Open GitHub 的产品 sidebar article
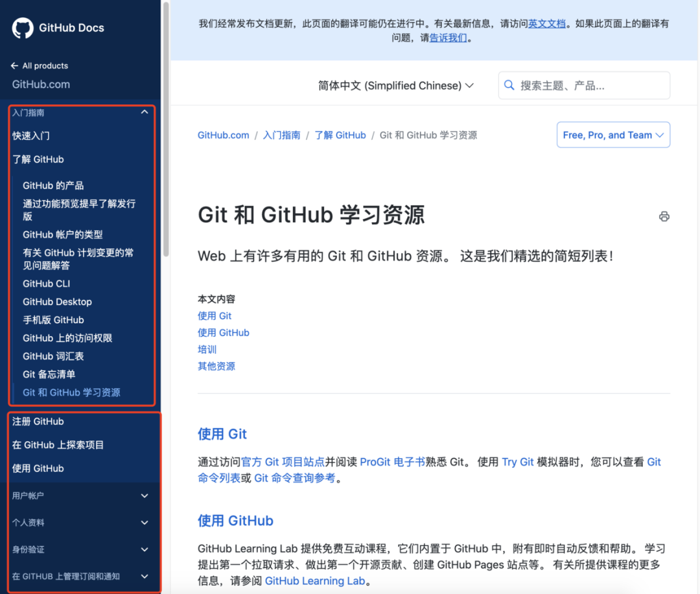 [53, 186]
